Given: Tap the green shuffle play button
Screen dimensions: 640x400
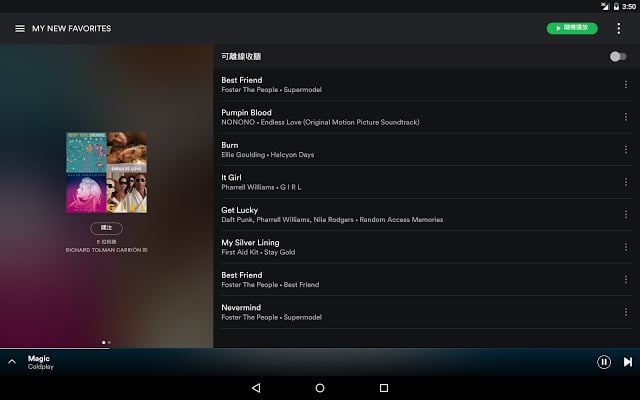Looking at the screenshot, I should point(572,28).
